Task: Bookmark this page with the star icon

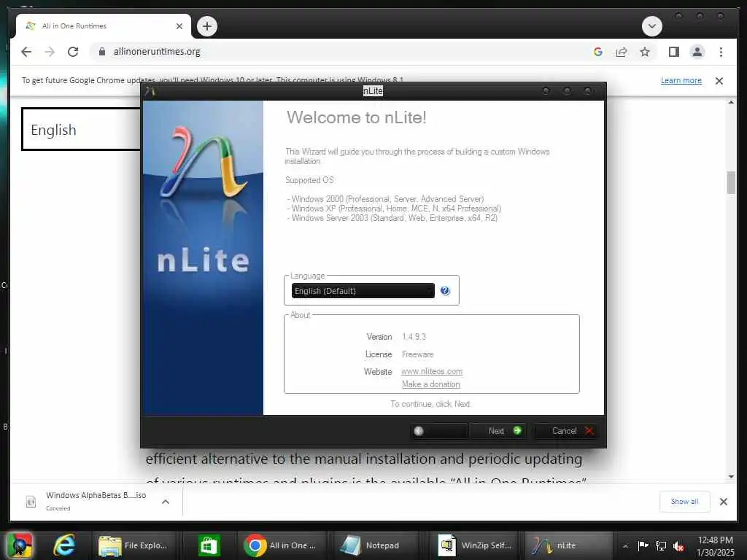Action: [x=645, y=52]
